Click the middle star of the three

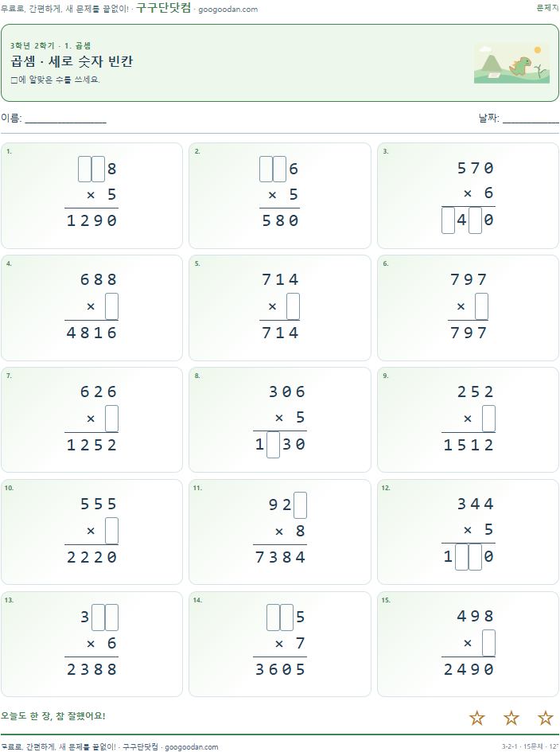(511, 718)
